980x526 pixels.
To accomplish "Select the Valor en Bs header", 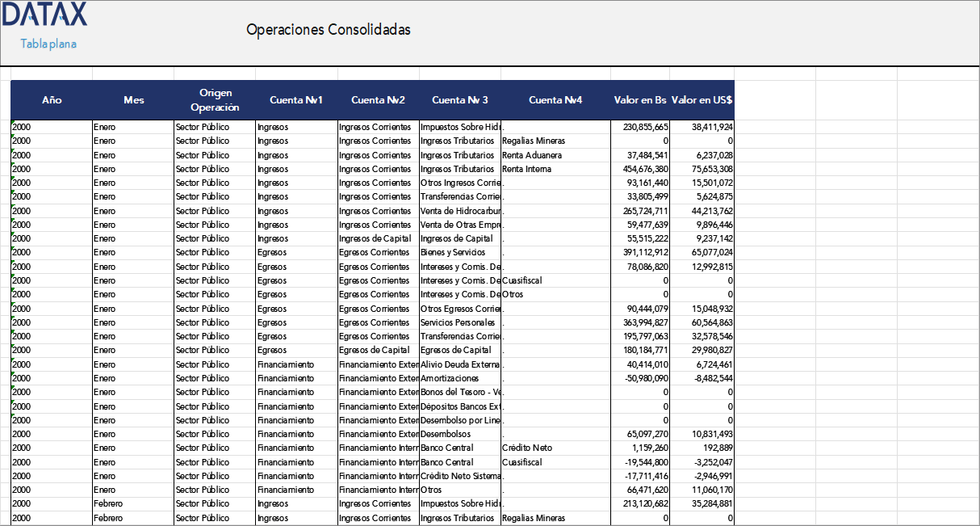I will [638, 100].
